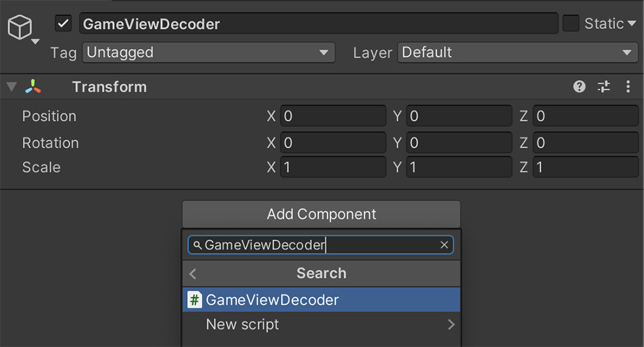Click the GameObject cube icon
Viewport: 644px width, 347px height.
(20, 28)
